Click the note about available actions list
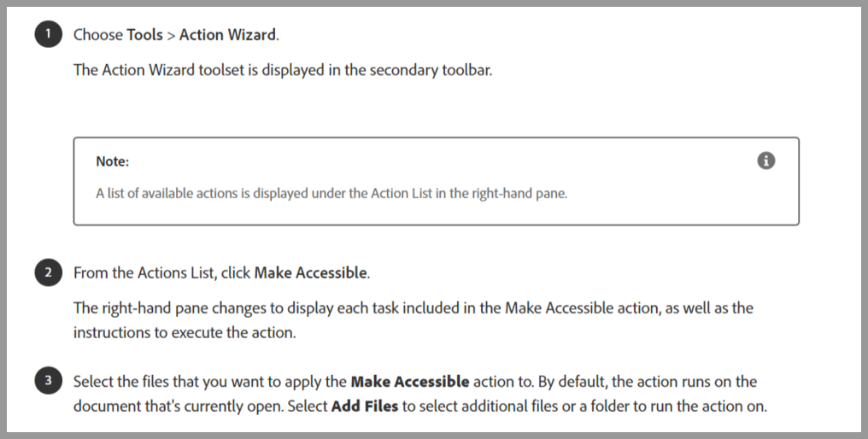Image resolution: width=868 pixels, height=439 pixels. coord(331,193)
